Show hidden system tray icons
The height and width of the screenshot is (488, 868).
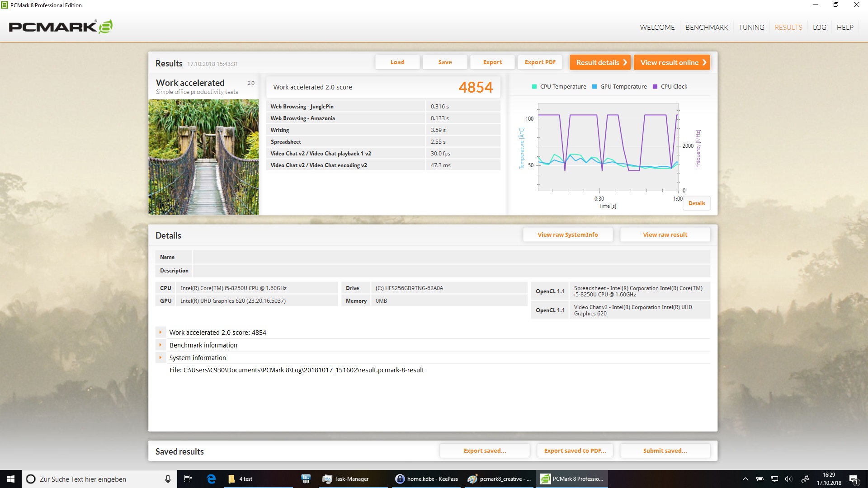745,479
